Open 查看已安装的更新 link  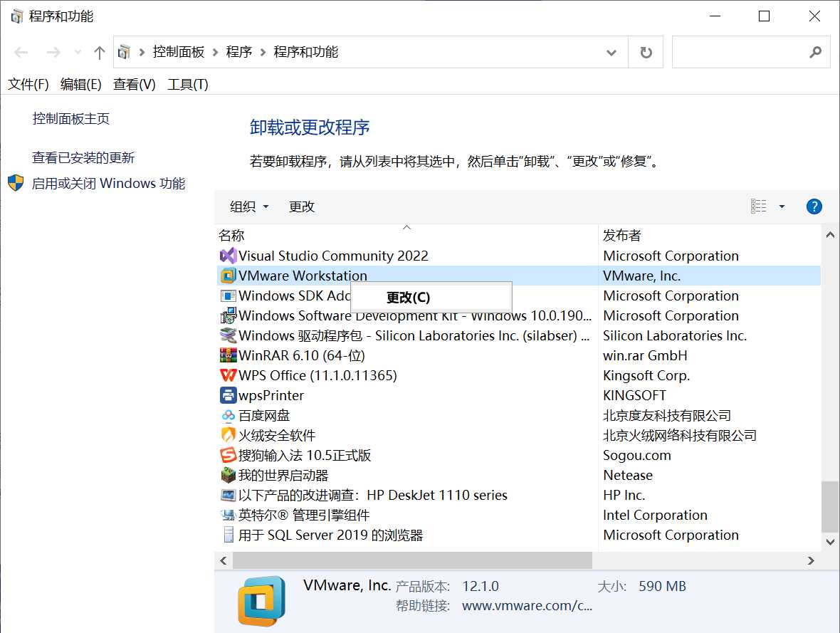[x=83, y=157]
